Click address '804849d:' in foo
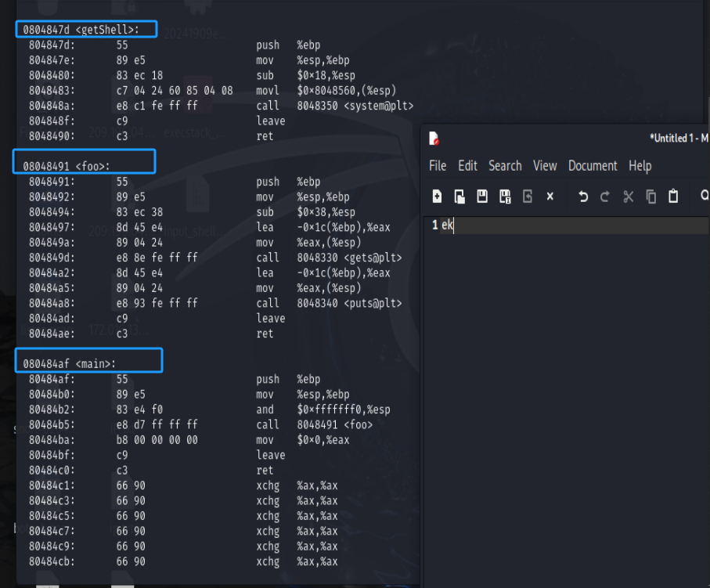710x588 pixels. pos(52,258)
